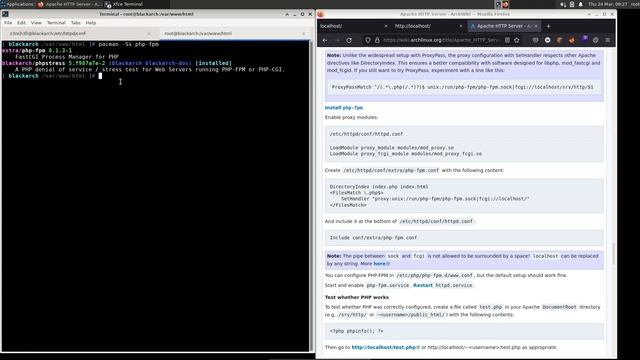The image size is (640, 360).
Task: Click the Restart link before httpd.service
Action: coord(422,285)
